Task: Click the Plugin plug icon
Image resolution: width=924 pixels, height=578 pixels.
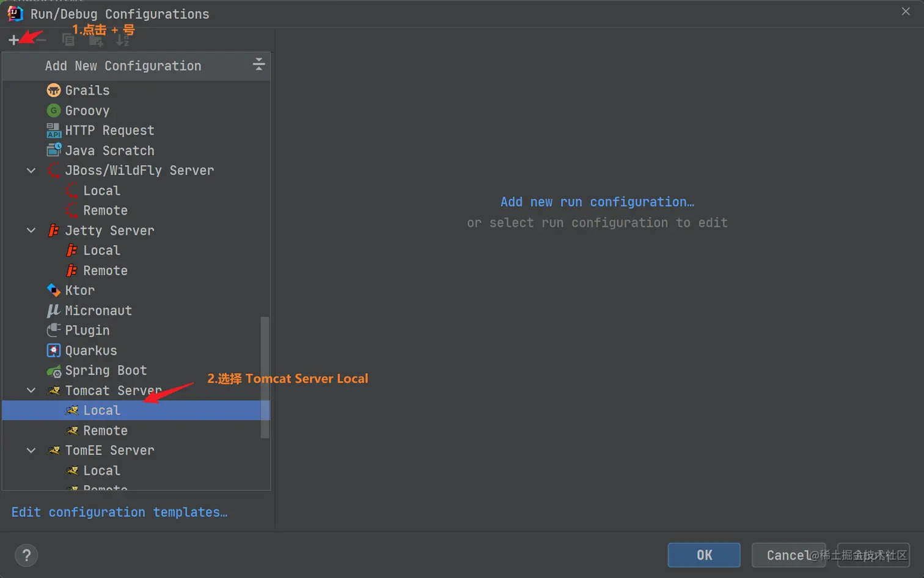Action: pos(54,330)
